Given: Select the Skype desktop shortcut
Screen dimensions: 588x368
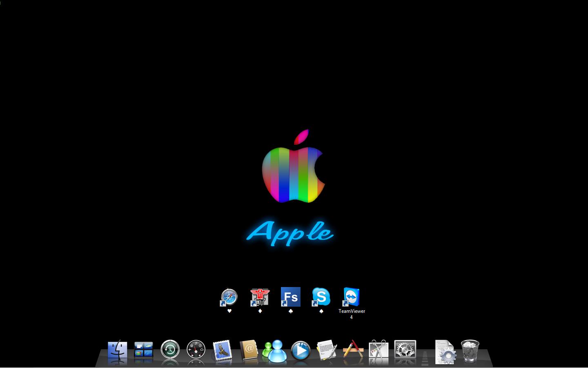Looking at the screenshot, I should point(321,297).
